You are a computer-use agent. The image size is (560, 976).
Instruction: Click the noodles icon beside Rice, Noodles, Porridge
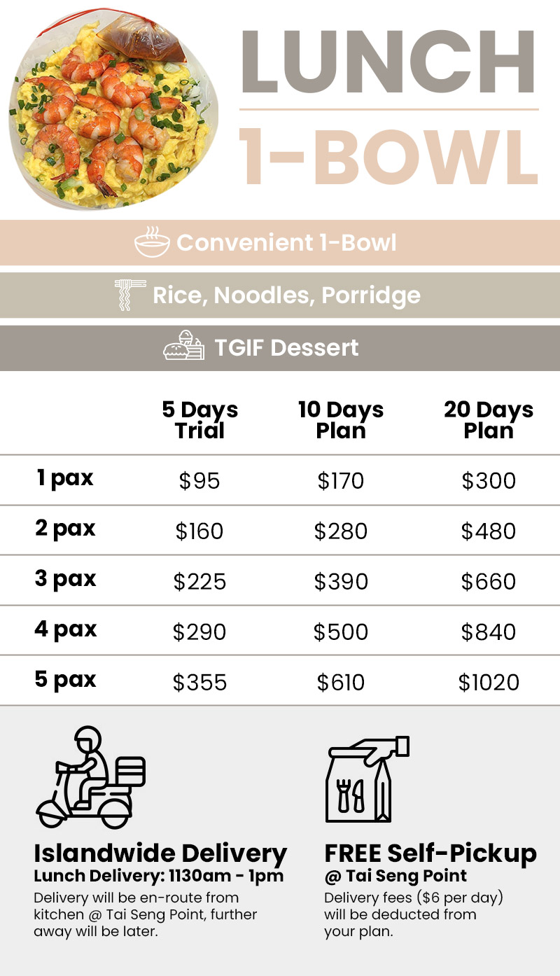click(x=130, y=295)
